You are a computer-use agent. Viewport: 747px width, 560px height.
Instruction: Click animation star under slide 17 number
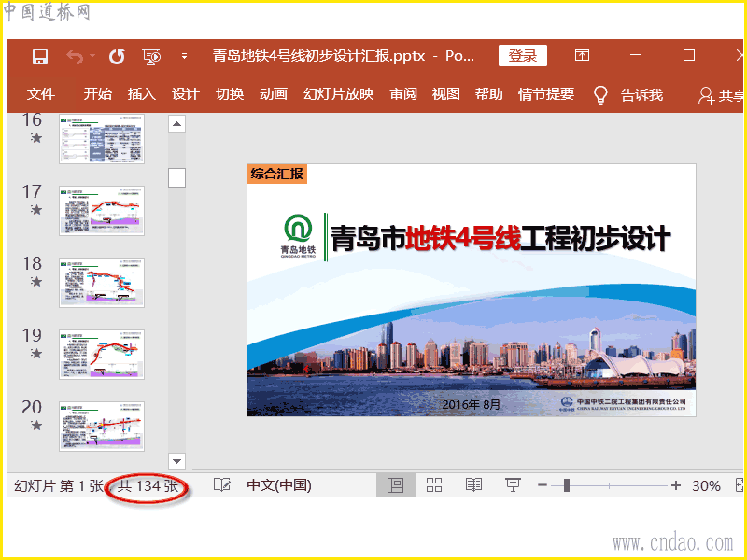(x=36, y=210)
